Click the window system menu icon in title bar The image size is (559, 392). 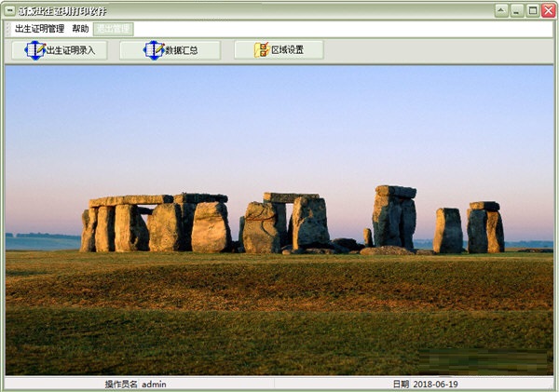point(9,10)
